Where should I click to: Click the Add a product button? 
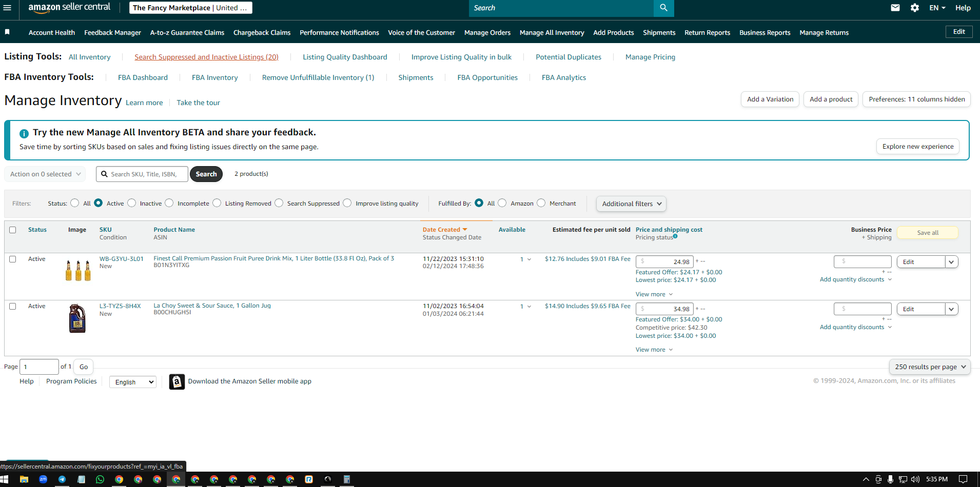tap(831, 99)
